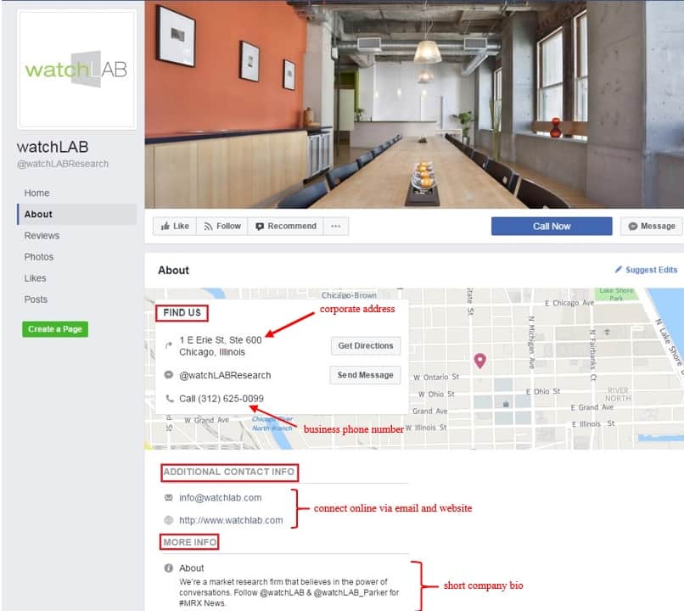The height and width of the screenshot is (616, 684).
Task: Click the pink map location pin
Action: point(479,361)
